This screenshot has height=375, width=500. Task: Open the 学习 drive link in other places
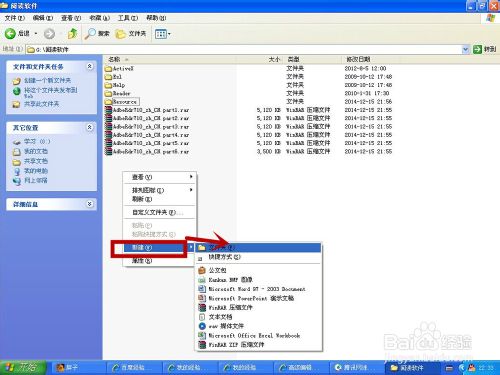pyautogui.click(x=37, y=142)
